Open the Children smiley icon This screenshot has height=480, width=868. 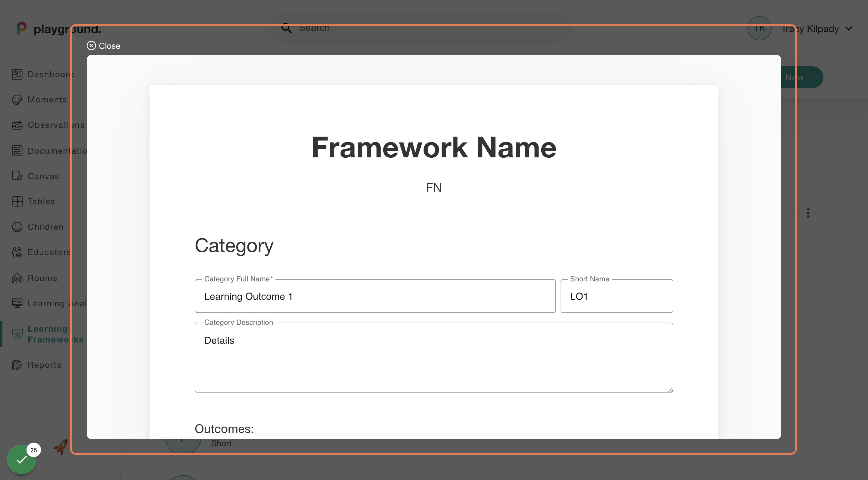pyautogui.click(x=17, y=227)
